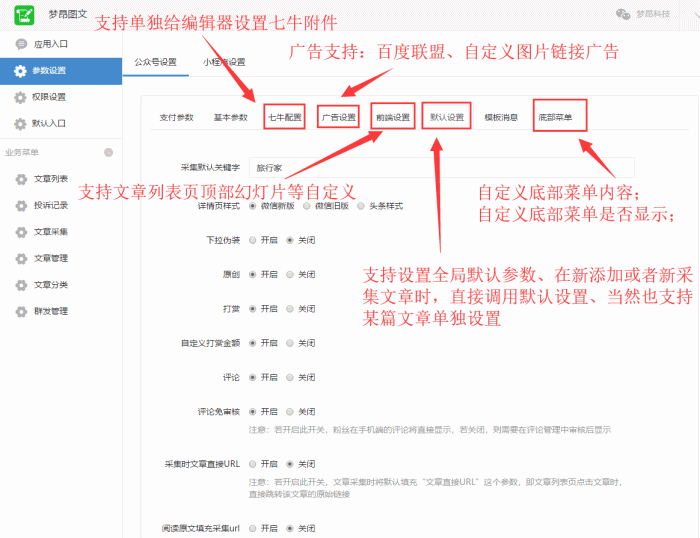Click the gear icon beside 群发管理
The image size is (700, 538).
point(21,311)
